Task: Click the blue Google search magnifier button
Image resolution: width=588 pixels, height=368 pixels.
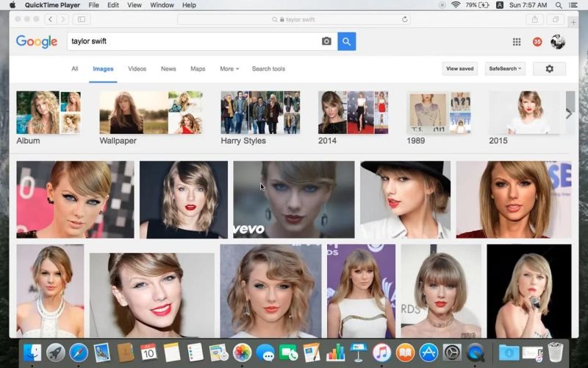Action: pyautogui.click(x=346, y=41)
